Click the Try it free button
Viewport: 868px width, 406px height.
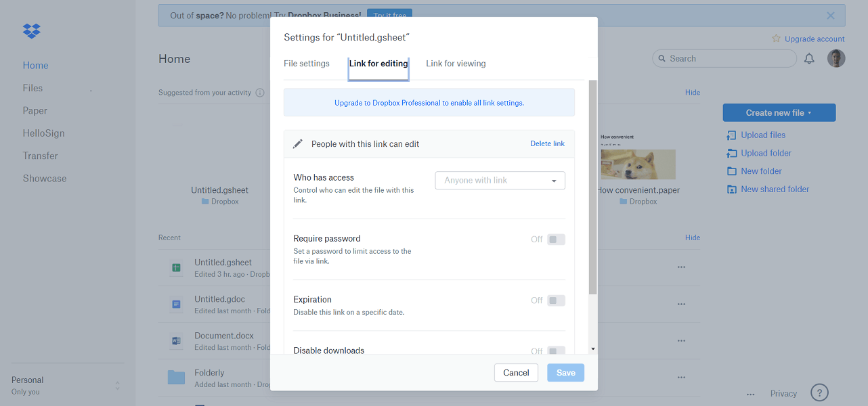[389, 15]
